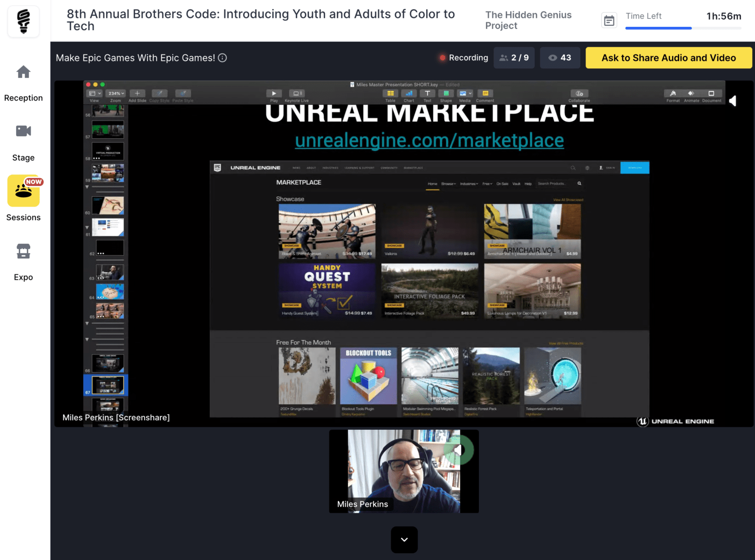Open Keynote Zoom percentage dropdown

(116, 93)
